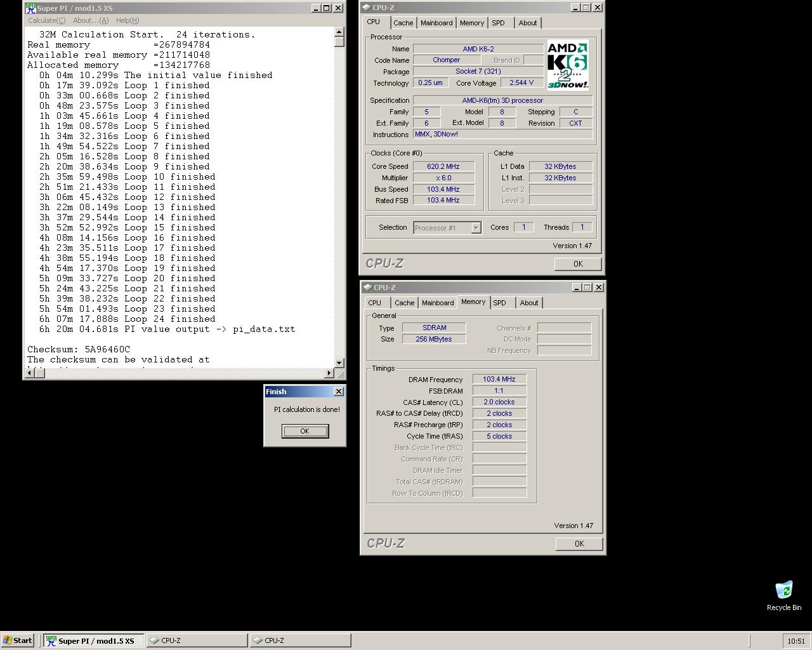Screen dimensions: 812x650
Task: Click scroll up arrow in Super PI log
Action: tap(339, 32)
